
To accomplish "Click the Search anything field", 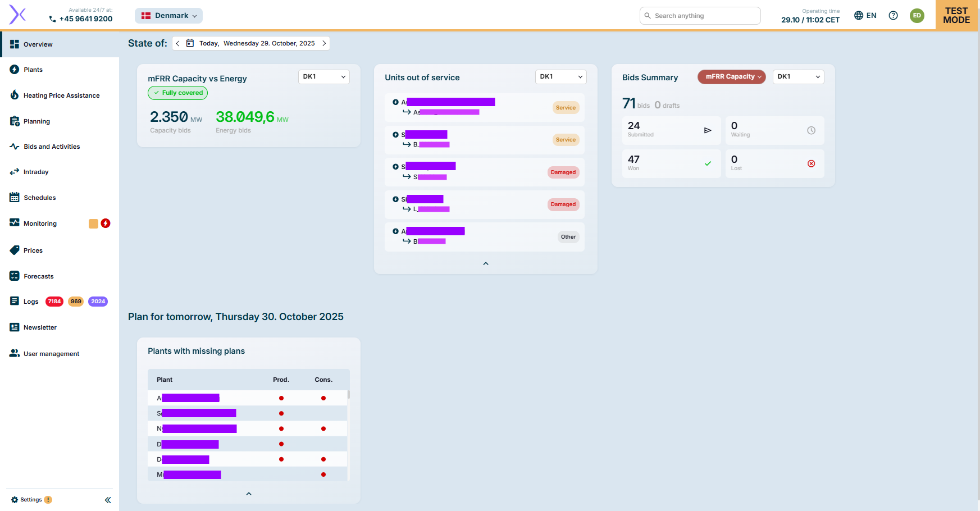I will pyautogui.click(x=700, y=16).
